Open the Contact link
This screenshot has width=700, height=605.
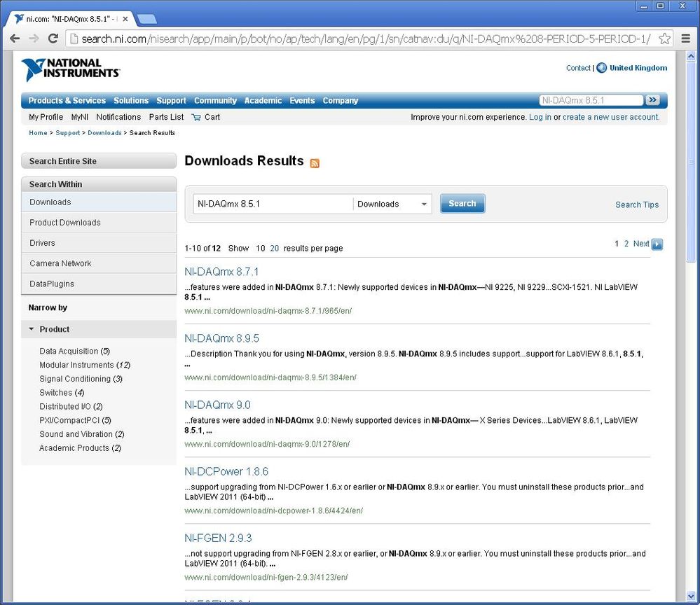(578, 68)
